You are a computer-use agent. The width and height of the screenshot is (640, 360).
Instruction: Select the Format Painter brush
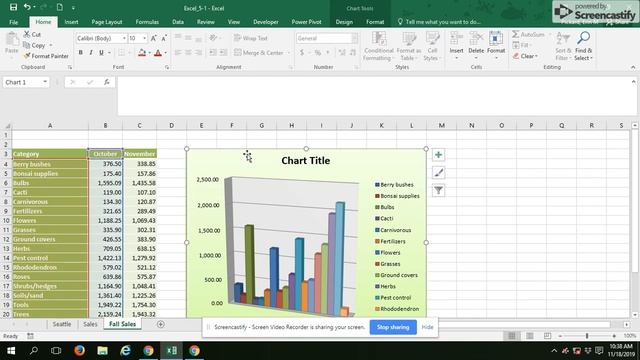[x=46, y=56]
